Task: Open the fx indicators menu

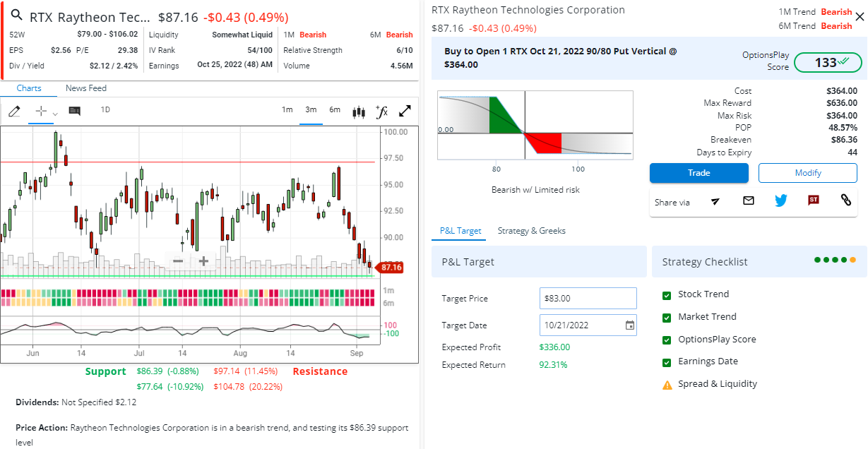Action: (381, 111)
